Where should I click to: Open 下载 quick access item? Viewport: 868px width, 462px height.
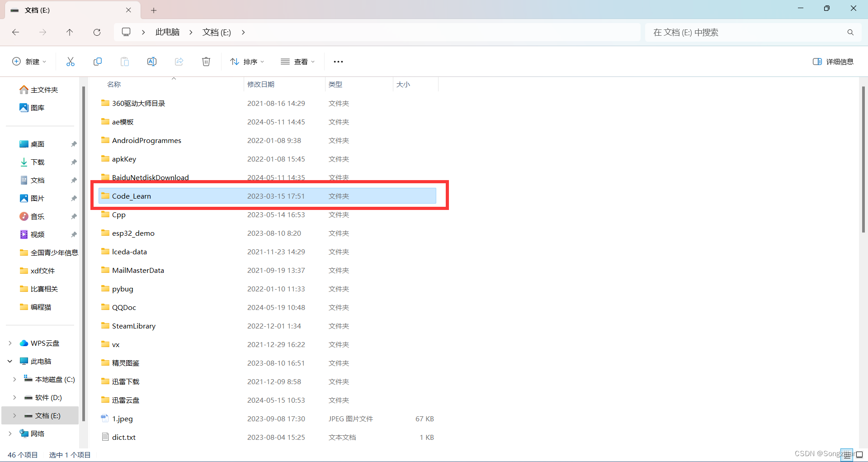pos(32,162)
